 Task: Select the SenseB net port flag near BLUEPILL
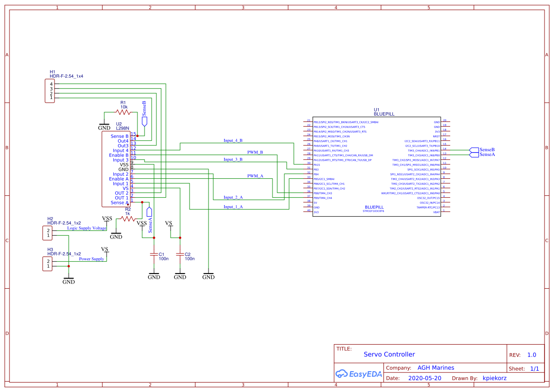click(x=474, y=150)
